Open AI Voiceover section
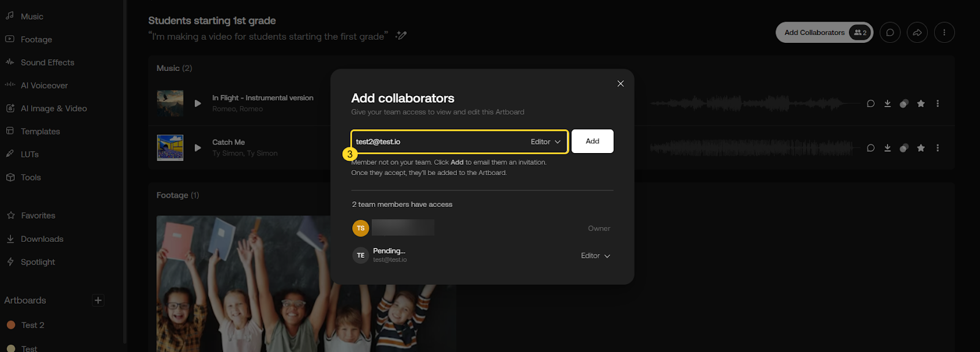The width and height of the screenshot is (980, 352). click(44, 86)
